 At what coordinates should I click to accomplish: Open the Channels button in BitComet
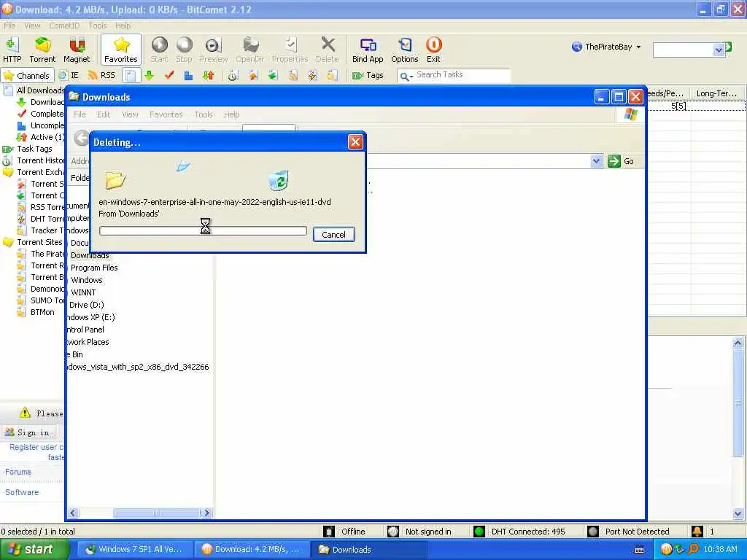tap(27, 75)
